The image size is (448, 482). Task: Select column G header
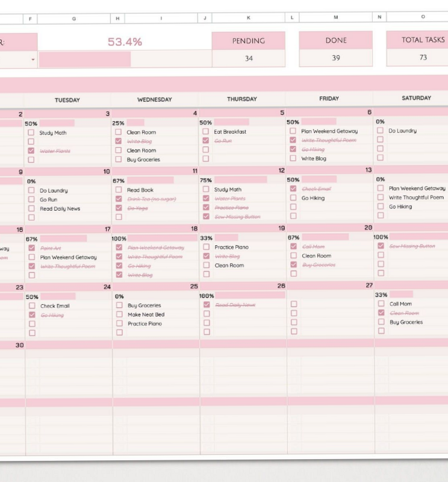tap(73, 19)
